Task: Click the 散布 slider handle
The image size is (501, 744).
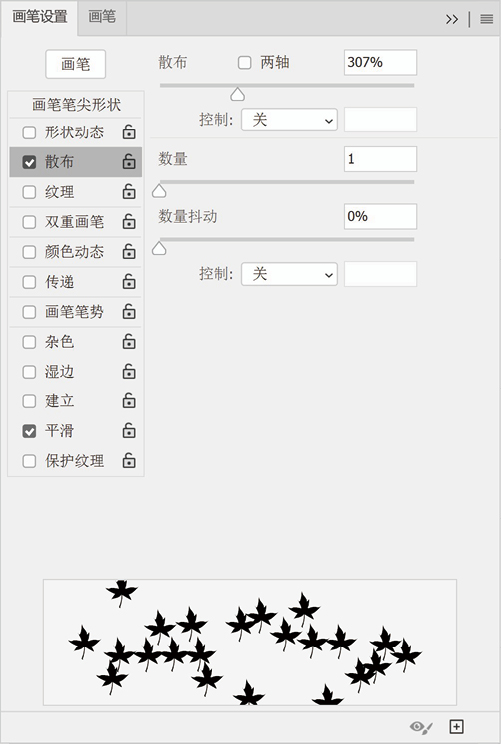Action: tap(238, 94)
